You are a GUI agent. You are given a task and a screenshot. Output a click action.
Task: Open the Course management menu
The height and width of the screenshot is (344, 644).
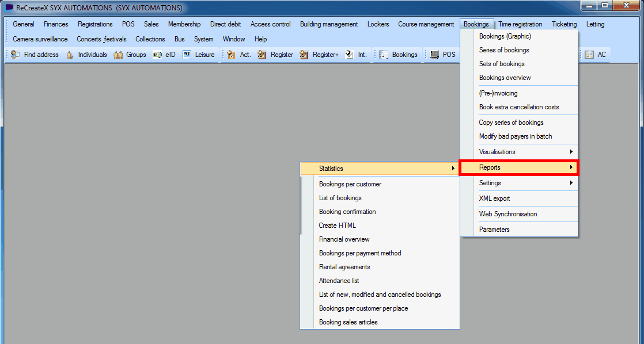pos(426,24)
